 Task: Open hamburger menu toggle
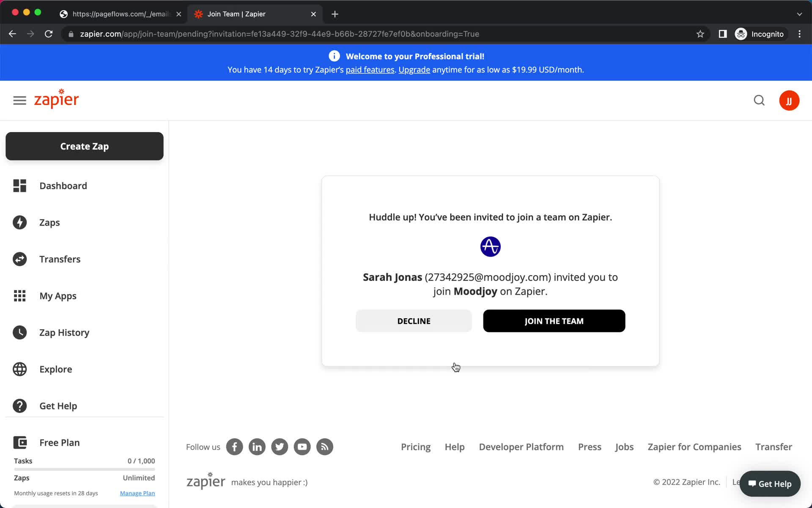tap(19, 100)
